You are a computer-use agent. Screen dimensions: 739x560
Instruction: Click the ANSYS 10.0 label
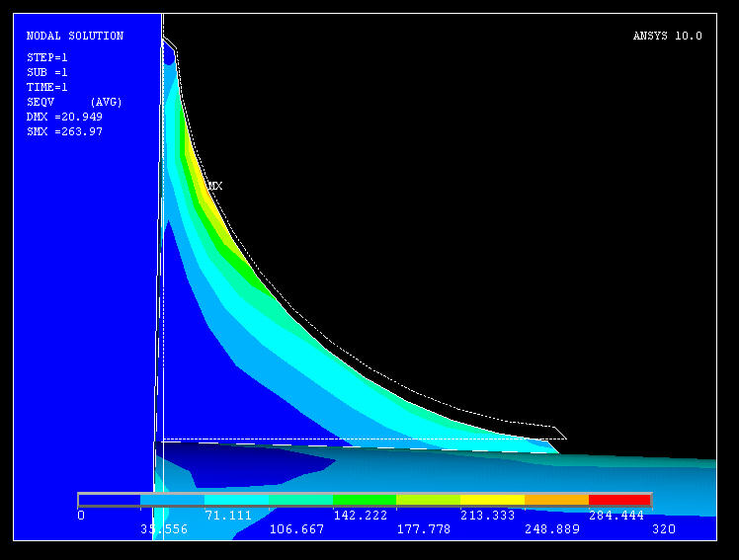click(667, 36)
